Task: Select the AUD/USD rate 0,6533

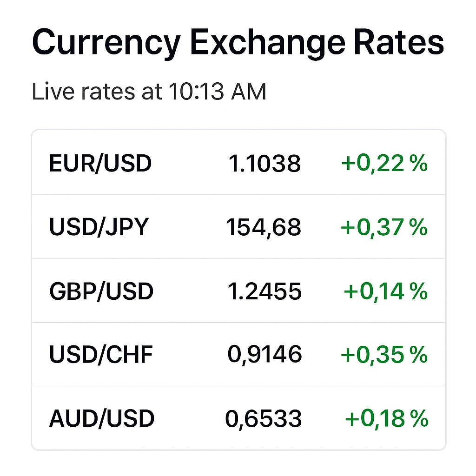Action: coord(264,419)
